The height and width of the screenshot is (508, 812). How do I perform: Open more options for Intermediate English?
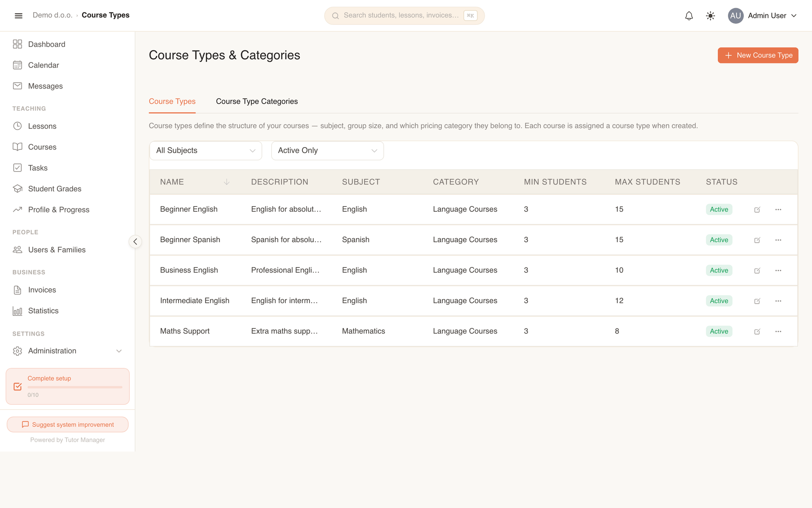(x=778, y=301)
